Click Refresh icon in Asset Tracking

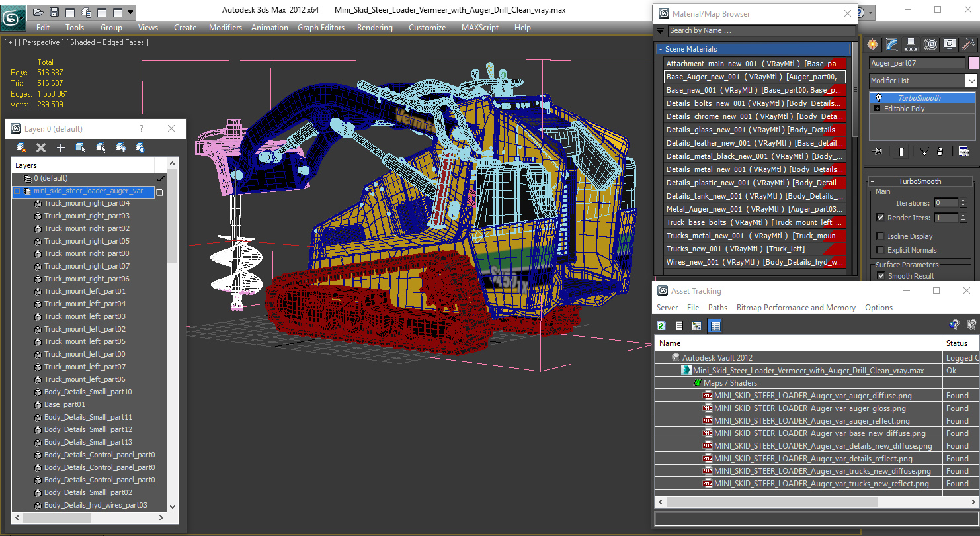661,325
